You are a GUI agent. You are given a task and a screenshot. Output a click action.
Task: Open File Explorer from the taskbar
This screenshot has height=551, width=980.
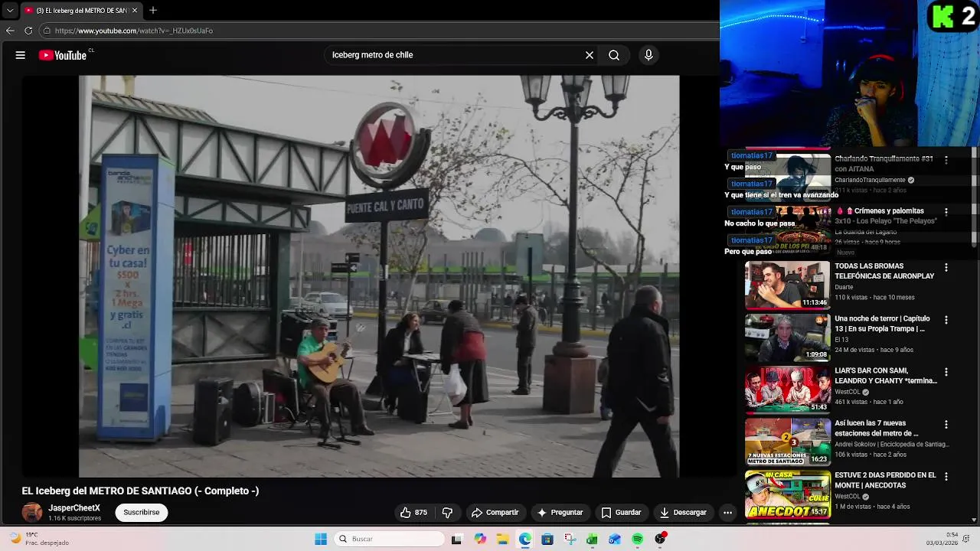pos(503,540)
